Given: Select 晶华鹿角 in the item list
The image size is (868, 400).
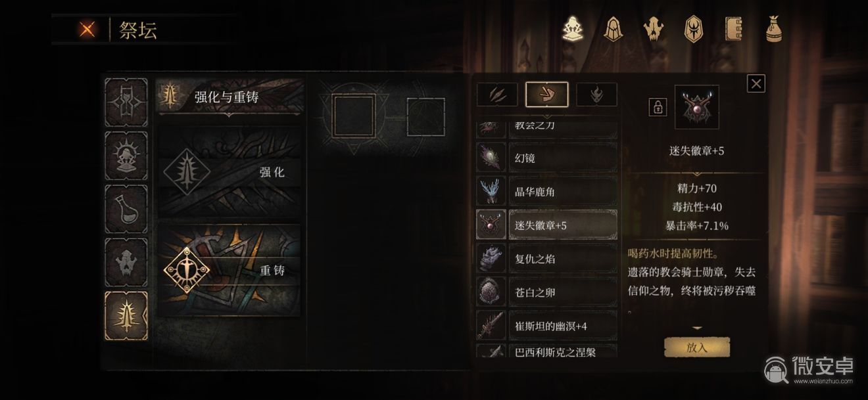Looking at the screenshot, I should [x=546, y=191].
